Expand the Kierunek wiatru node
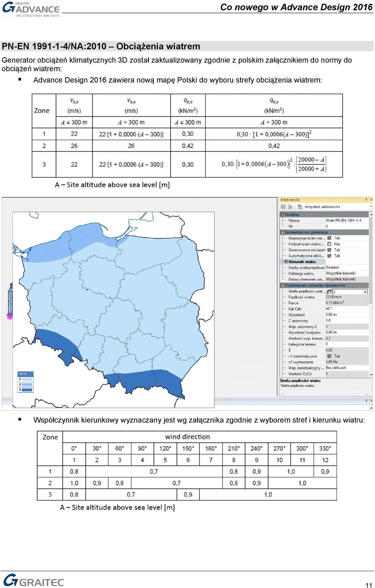This screenshot has height=588, width=375. (286, 262)
